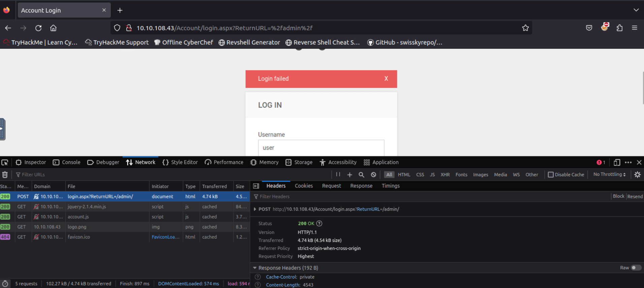Viewport: 644px width, 288px height.
Task: Click the element picker icon in devtools
Action: click(x=5, y=163)
